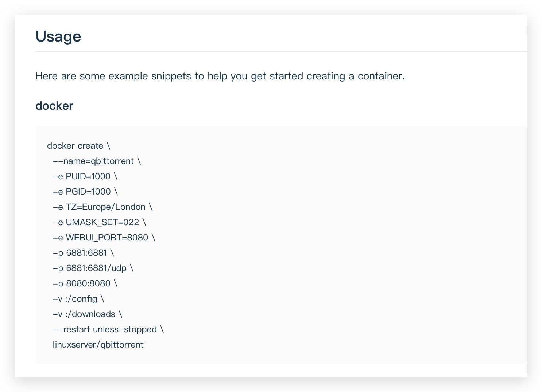This screenshot has width=542, height=392.
Task: Click the 'docker create' line in code
Action: 79,146
